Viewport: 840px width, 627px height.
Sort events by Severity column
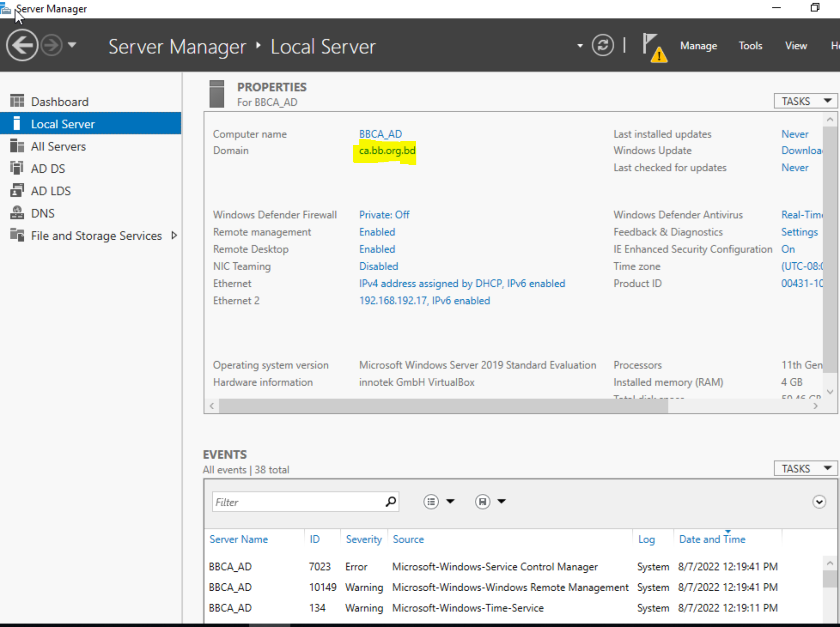[364, 539]
